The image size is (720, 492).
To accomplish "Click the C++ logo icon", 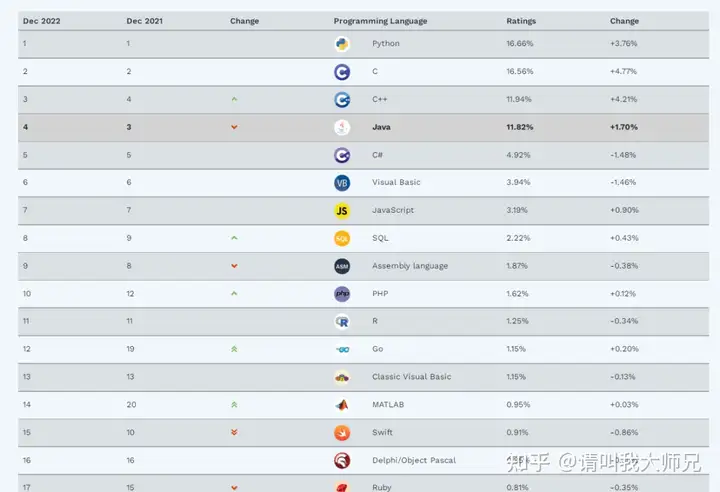I will (x=342, y=100).
